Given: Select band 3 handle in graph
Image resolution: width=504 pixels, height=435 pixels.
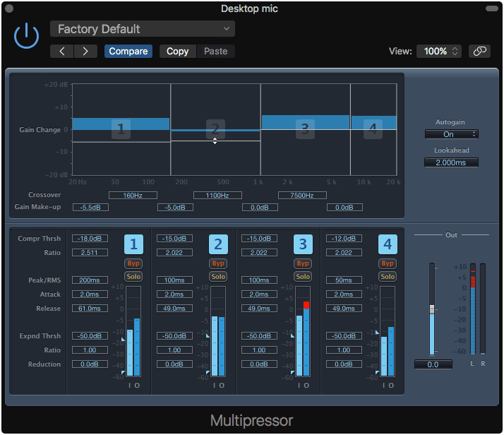Looking at the screenshot, I should click(x=305, y=129).
